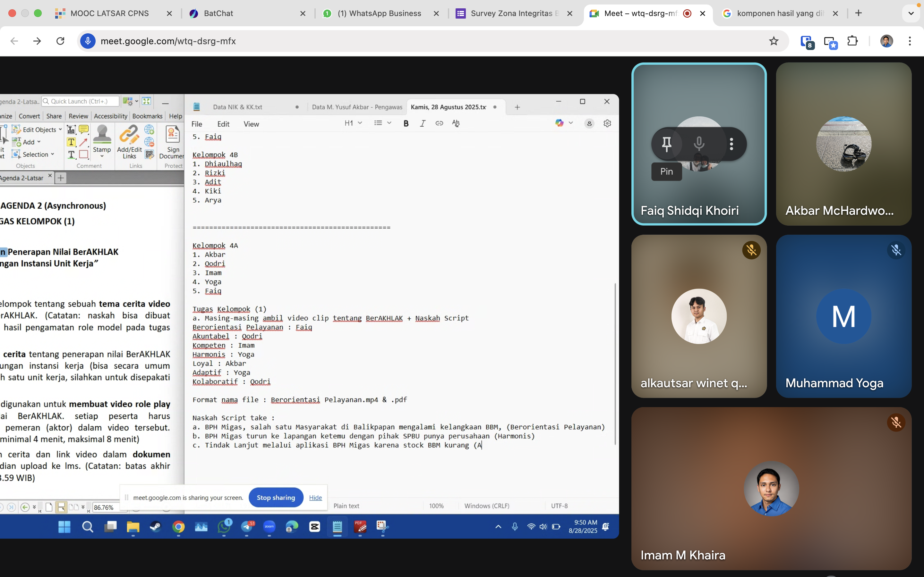Screen dimensions: 924x577
Task: Click the Hide link on sharing bar
Action: 315,497
